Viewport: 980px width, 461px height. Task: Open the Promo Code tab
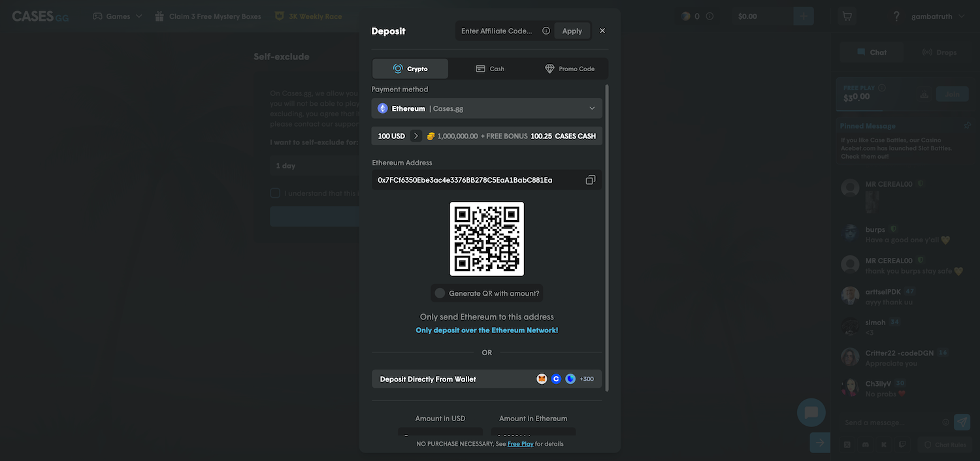click(x=570, y=69)
